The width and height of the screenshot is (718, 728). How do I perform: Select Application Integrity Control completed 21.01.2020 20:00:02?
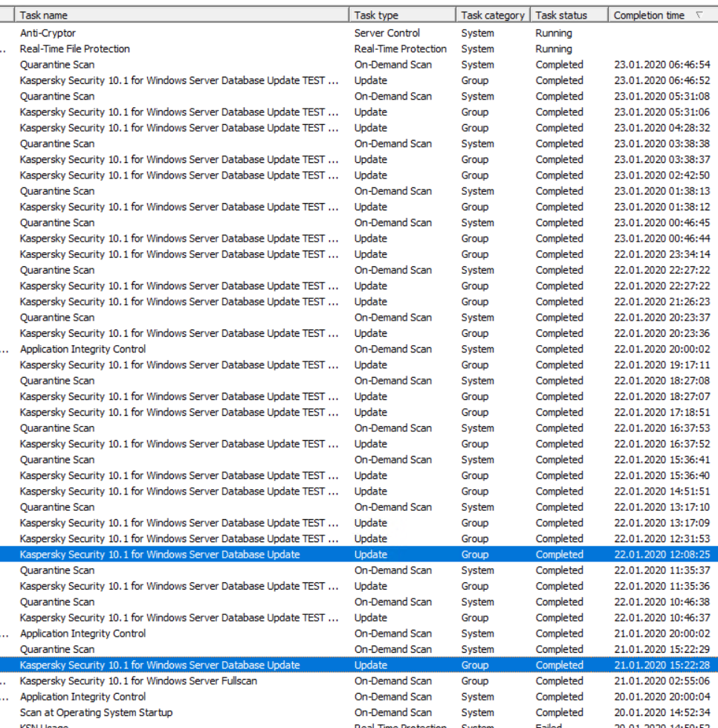click(x=359, y=633)
